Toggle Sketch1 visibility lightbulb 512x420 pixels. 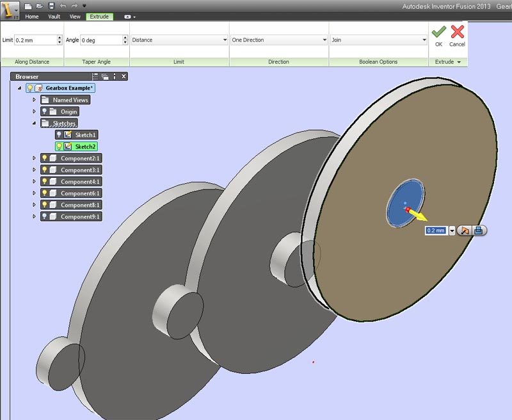59,135
